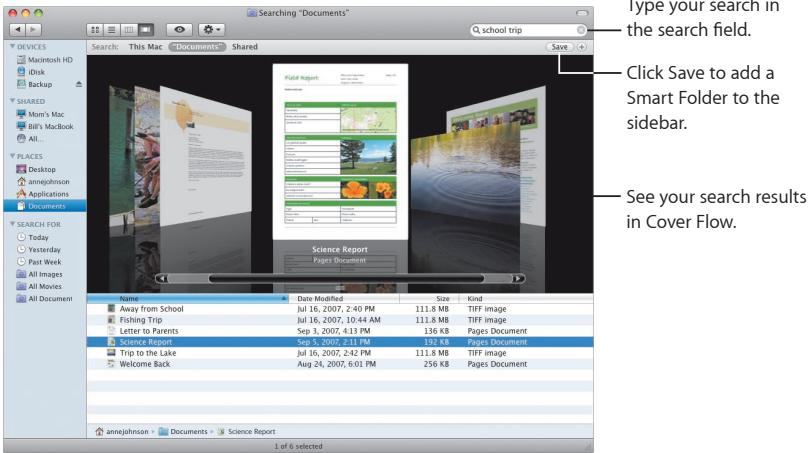
Task: Click the school trip search field
Action: tap(528, 30)
